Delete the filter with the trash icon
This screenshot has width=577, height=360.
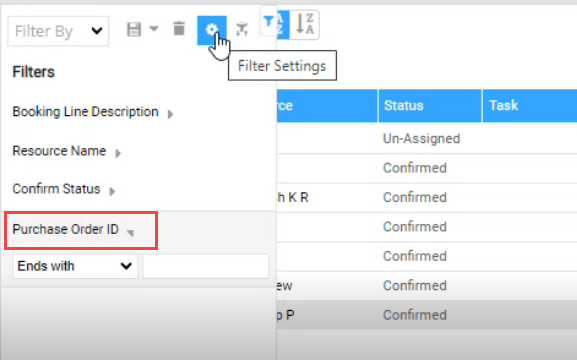pos(179,29)
